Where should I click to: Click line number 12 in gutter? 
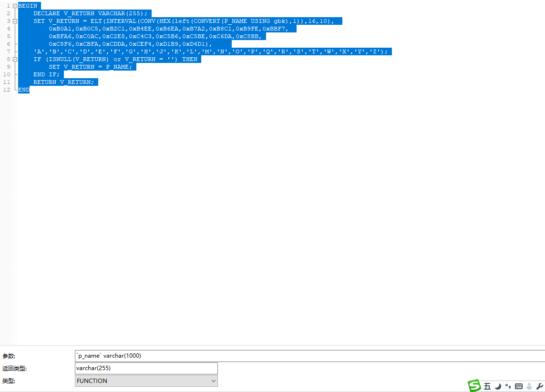click(x=7, y=90)
